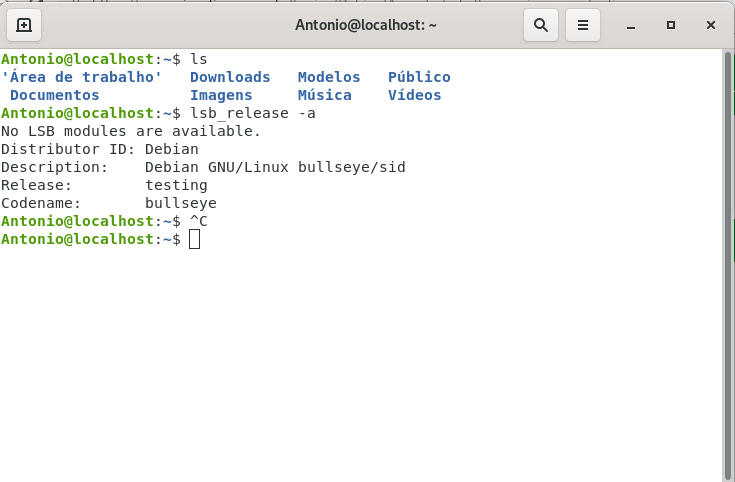This screenshot has width=735, height=482.
Task: Click the 'Área de trabalho' folder name
Action: pyautogui.click(x=82, y=77)
